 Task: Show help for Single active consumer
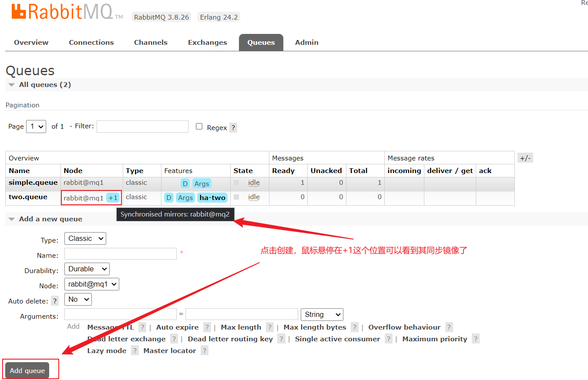[389, 339]
